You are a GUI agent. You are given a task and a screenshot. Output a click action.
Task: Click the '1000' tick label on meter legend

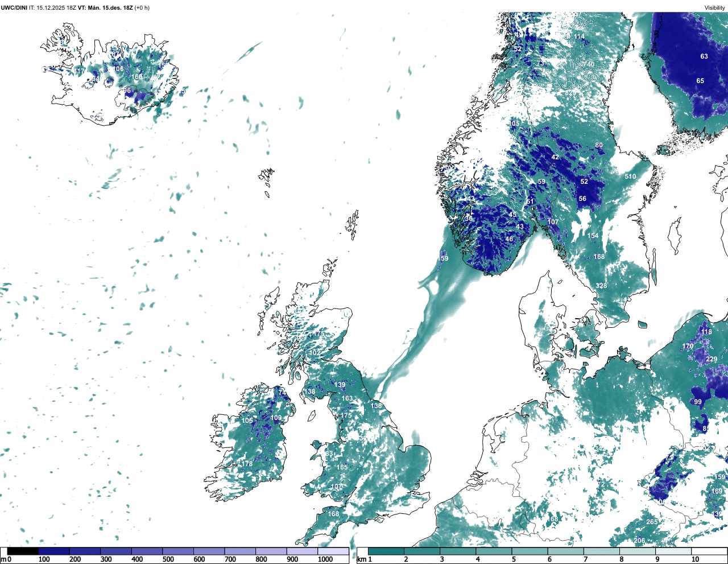(325, 559)
